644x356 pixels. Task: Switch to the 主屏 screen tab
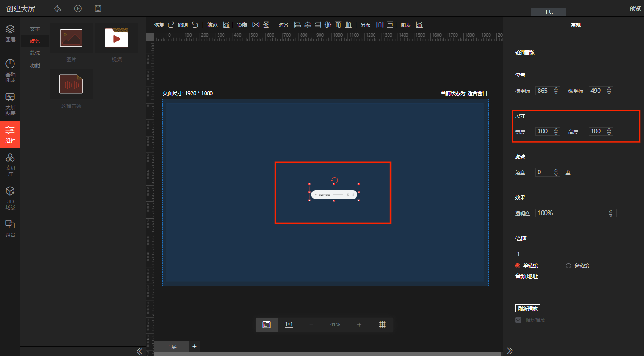click(x=172, y=347)
